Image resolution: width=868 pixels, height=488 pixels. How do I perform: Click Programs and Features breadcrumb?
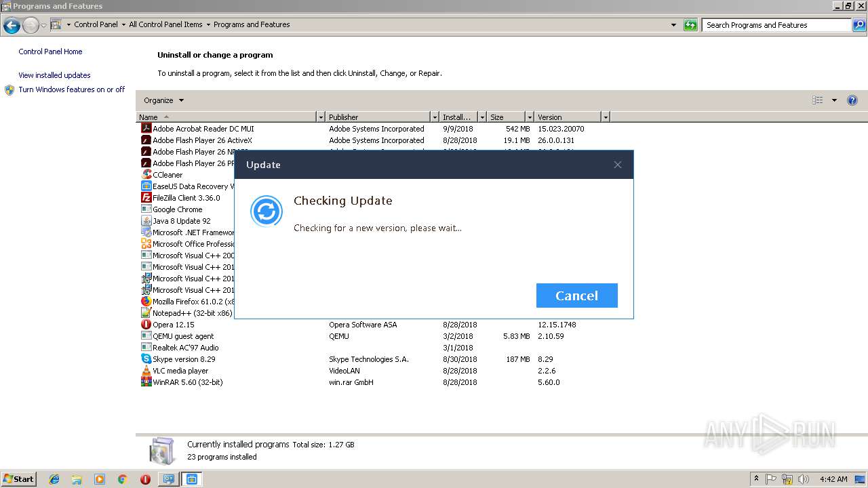252,24
